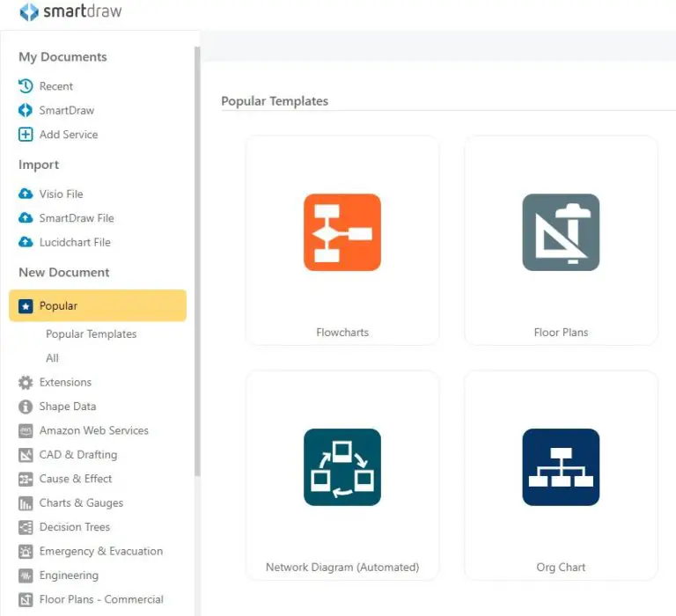Click the SmartDraw documents icon
Screen dimensions: 676x616
pyautogui.click(x=26, y=111)
